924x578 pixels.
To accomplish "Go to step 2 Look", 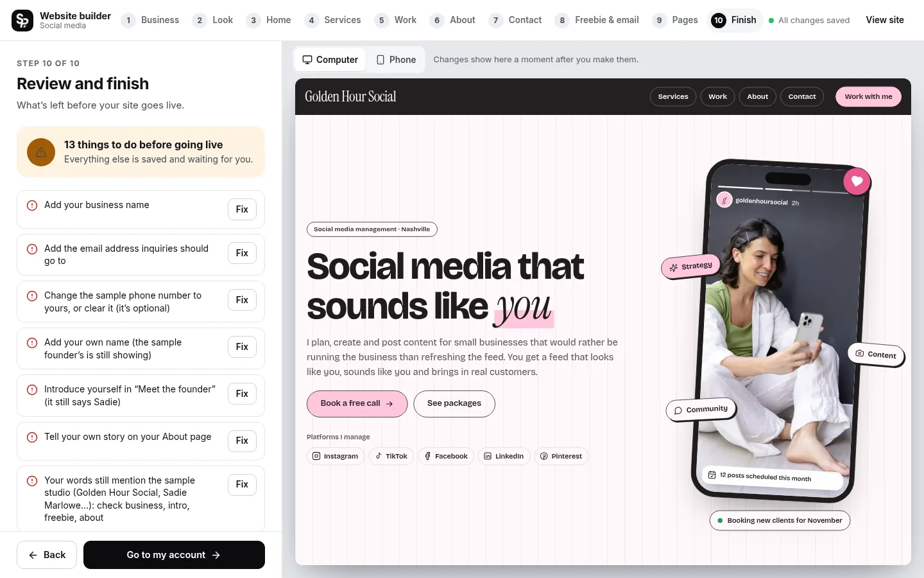I will 213,21.
